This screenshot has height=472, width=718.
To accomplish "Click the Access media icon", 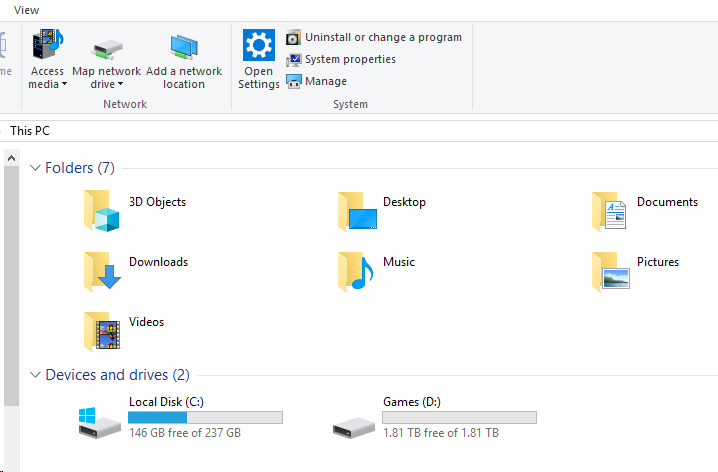I will pyautogui.click(x=48, y=44).
